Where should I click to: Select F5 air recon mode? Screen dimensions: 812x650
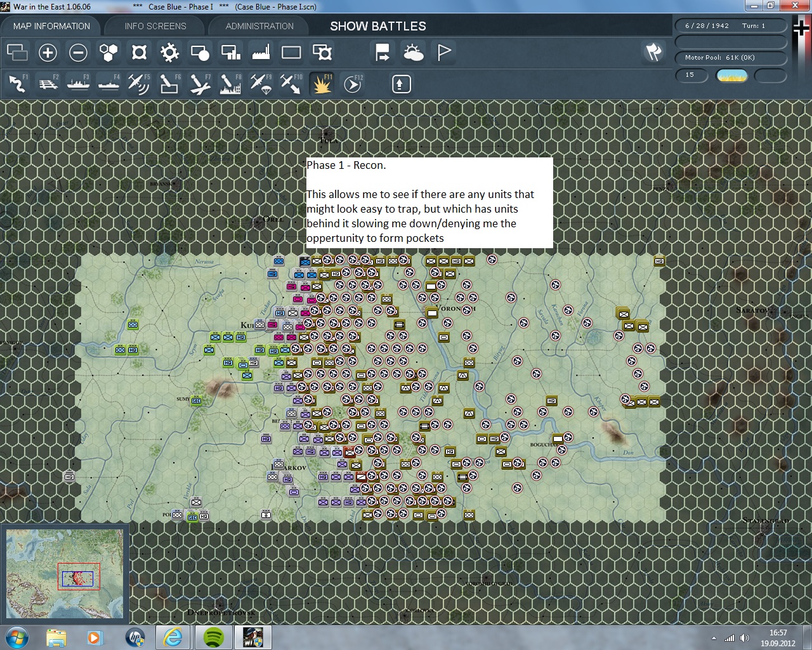coord(139,84)
